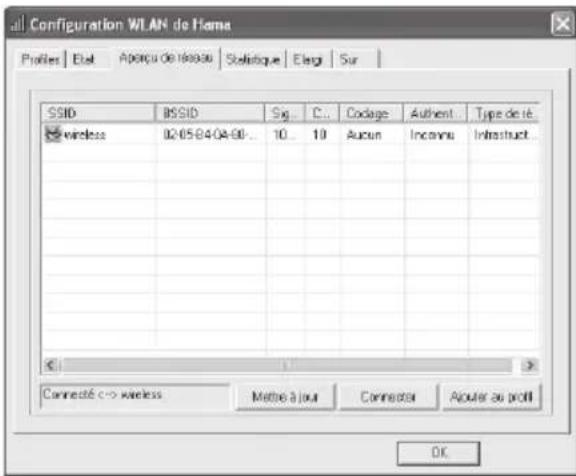
Task: Click the Aucun codage cell
Action: tap(364, 135)
